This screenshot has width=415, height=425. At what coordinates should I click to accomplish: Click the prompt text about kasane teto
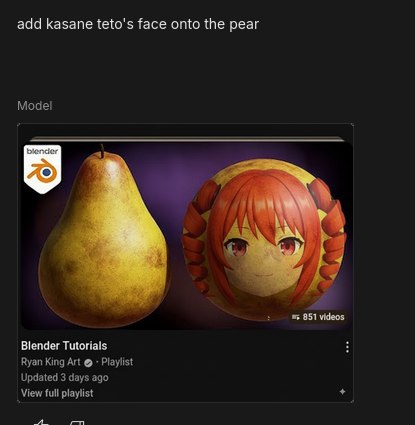[x=138, y=24]
